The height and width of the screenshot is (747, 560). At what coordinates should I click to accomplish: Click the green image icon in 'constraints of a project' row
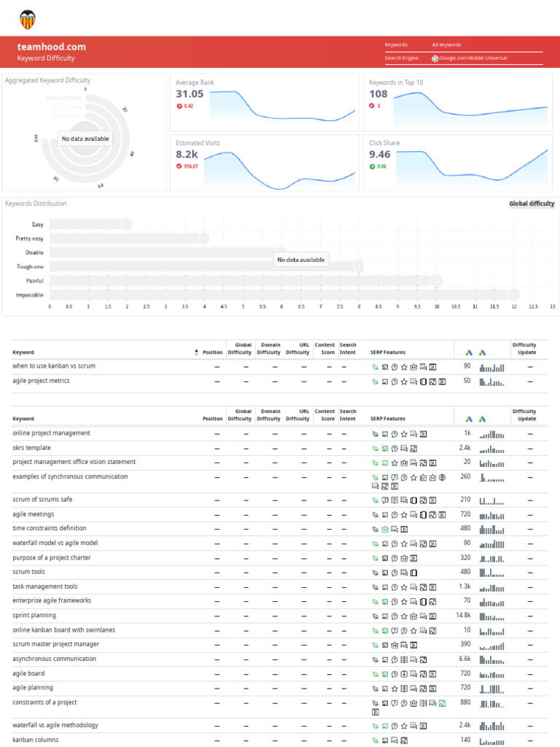(x=442, y=704)
